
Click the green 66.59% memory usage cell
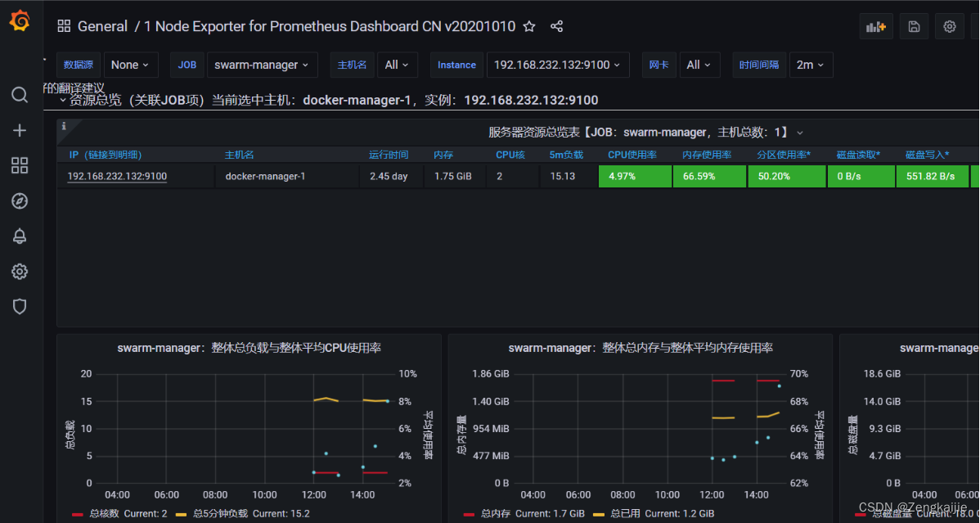pyautogui.click(x=709, y=177)
